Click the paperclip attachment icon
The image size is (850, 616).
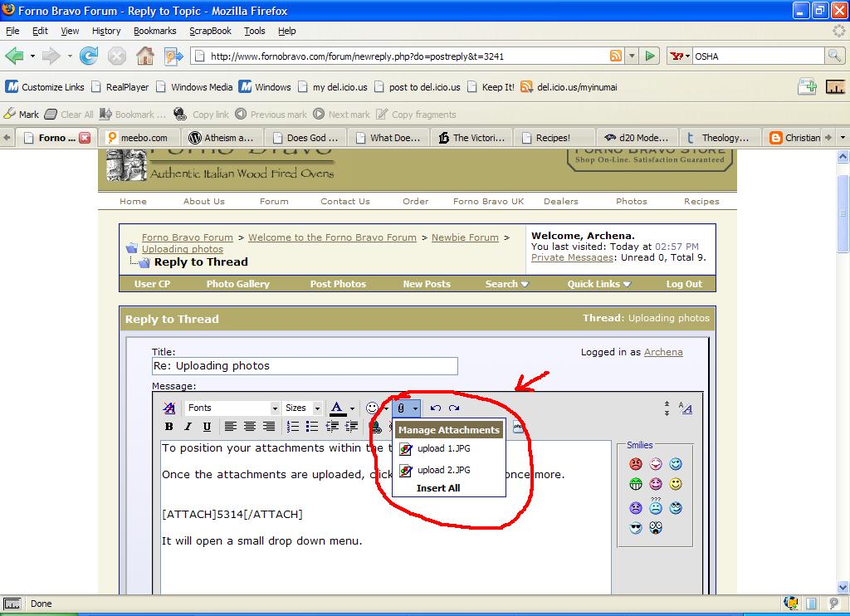pos(402,408)
